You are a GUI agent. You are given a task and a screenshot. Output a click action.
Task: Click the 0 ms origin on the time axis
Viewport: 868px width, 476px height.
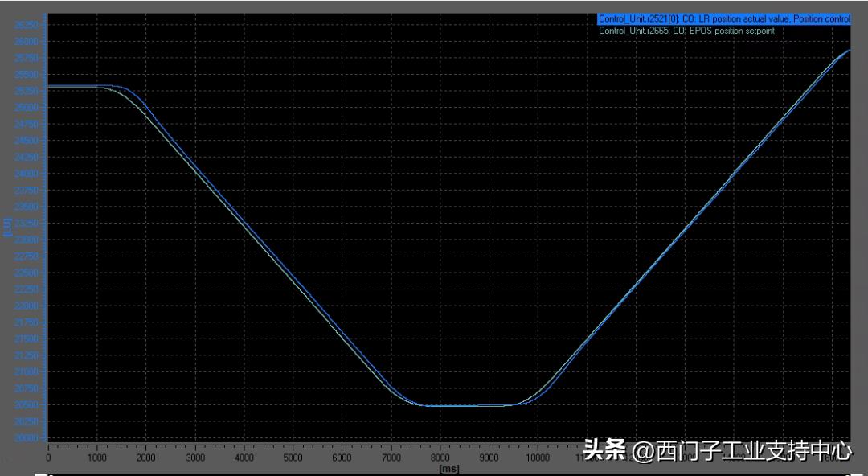(48, 456)
